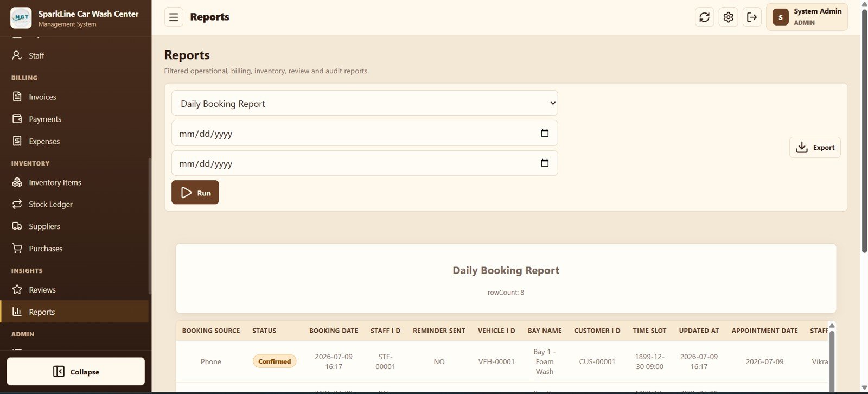
Task: Click the CUSTOMER I D column header
Action: tap(597, 331)
